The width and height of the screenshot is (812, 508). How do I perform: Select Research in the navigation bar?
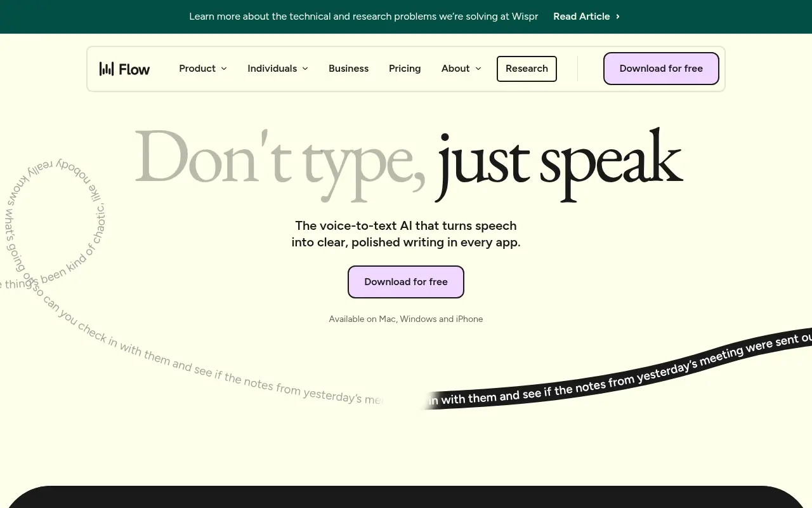tap(527, 69)
